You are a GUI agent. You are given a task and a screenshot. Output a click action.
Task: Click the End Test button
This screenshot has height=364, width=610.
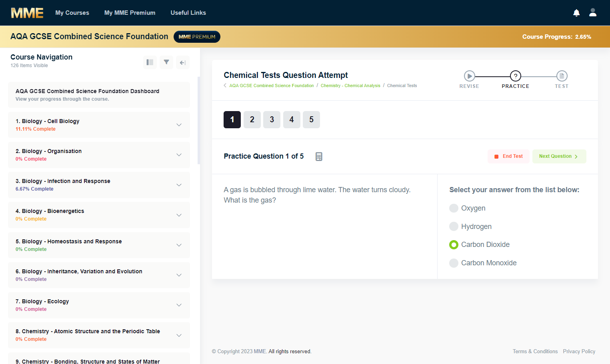(508, 156)
